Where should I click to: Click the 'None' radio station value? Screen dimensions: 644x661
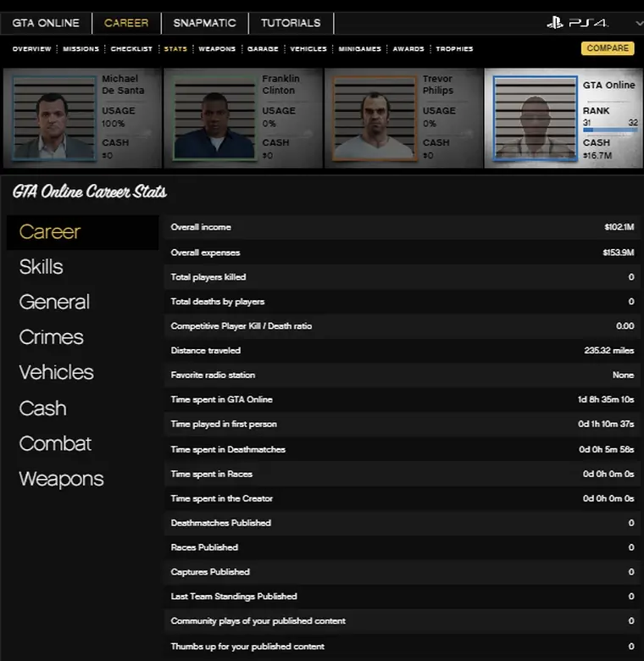click(623, 375)
